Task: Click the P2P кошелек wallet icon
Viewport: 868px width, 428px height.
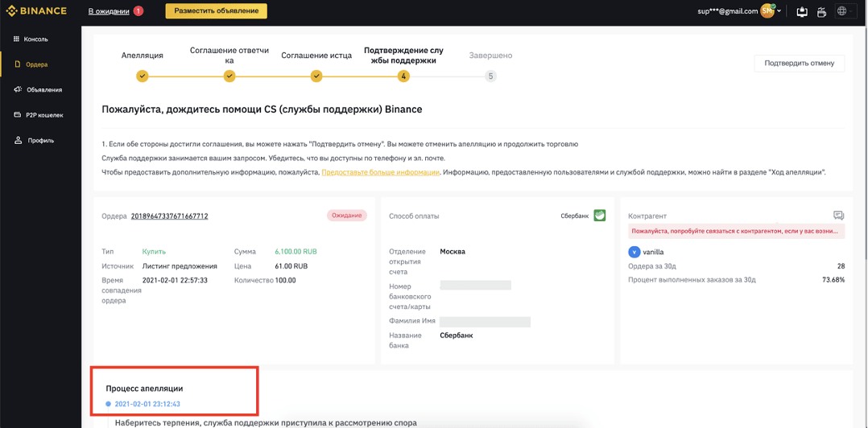Action: tap(17, 115)
